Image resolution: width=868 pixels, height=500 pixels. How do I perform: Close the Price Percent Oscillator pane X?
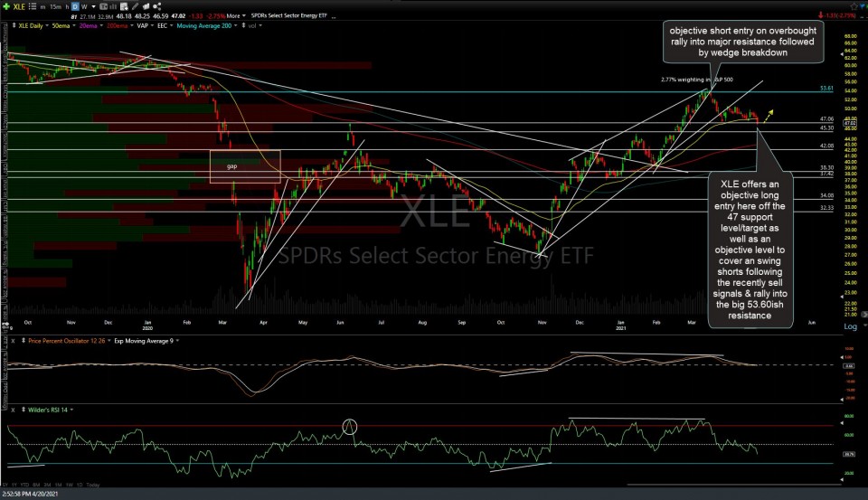pos(13,341)
